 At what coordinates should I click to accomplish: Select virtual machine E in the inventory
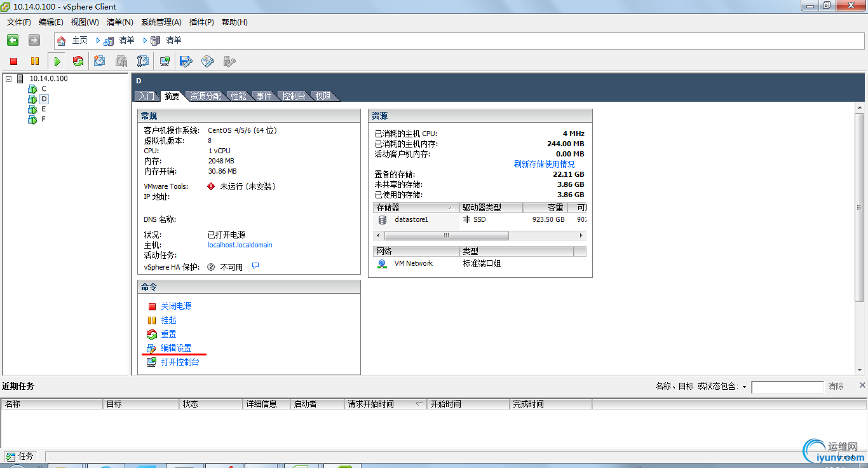pyautogui.click(x=43, y=109)
